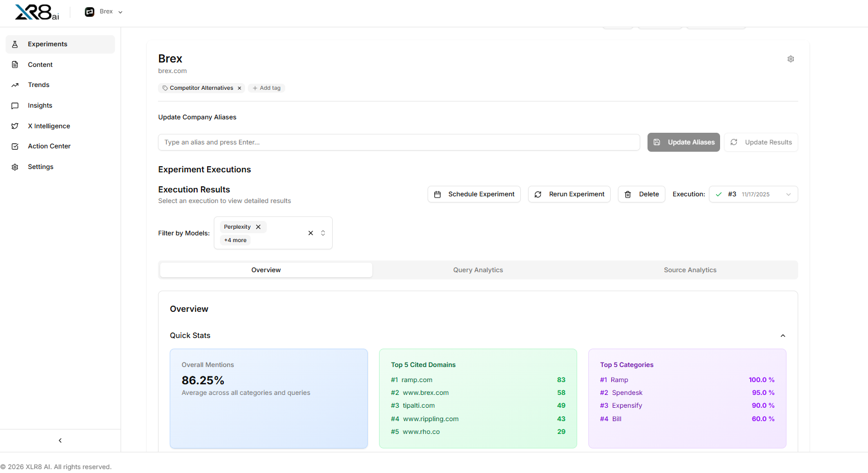
Task: Switch to the Source Analytics tab
Action: click(690, 270)
